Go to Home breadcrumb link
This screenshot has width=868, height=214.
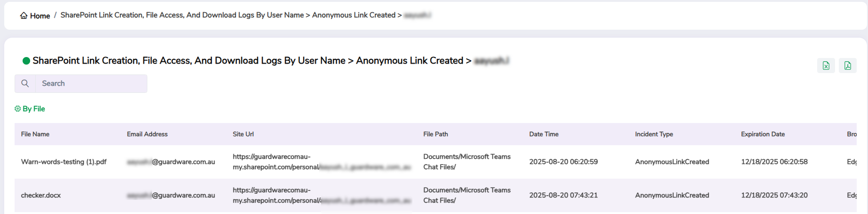pos(40,16)
